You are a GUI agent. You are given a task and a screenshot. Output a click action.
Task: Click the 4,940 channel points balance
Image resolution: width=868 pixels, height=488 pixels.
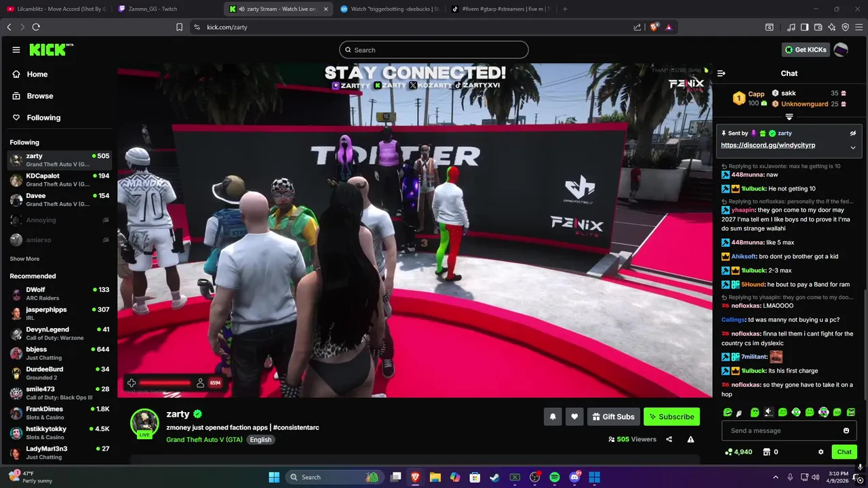pos(738,452)
